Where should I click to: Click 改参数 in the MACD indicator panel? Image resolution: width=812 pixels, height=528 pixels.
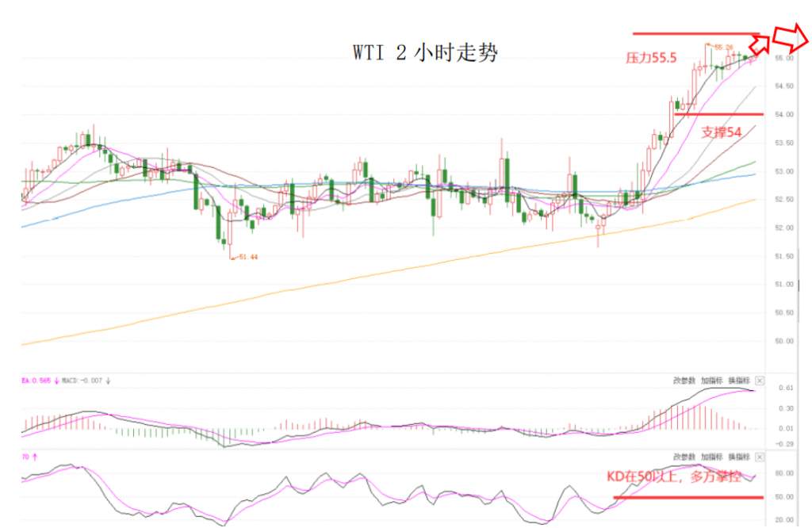pyautogui.click(x=684, y=381)
